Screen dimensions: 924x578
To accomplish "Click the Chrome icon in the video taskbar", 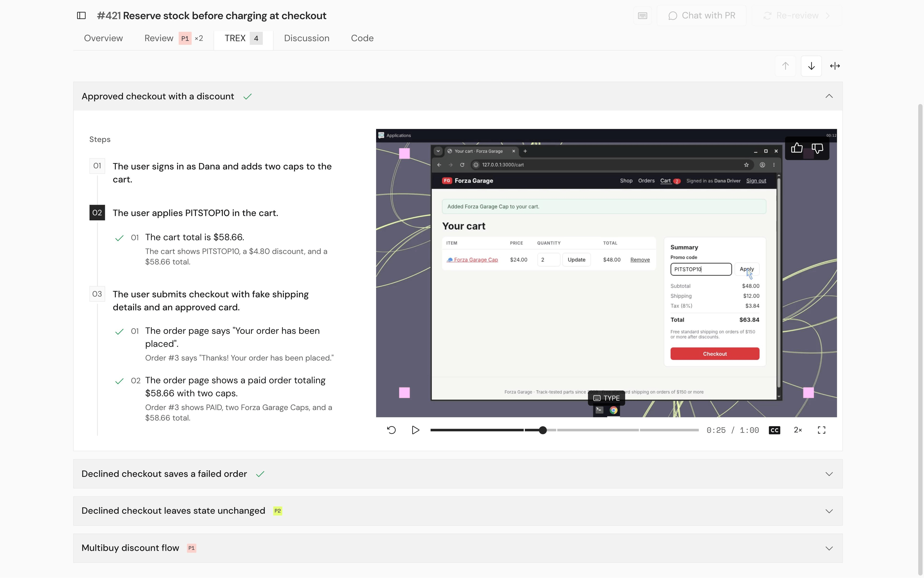I will pyautogui.click(x=614, y=410).
